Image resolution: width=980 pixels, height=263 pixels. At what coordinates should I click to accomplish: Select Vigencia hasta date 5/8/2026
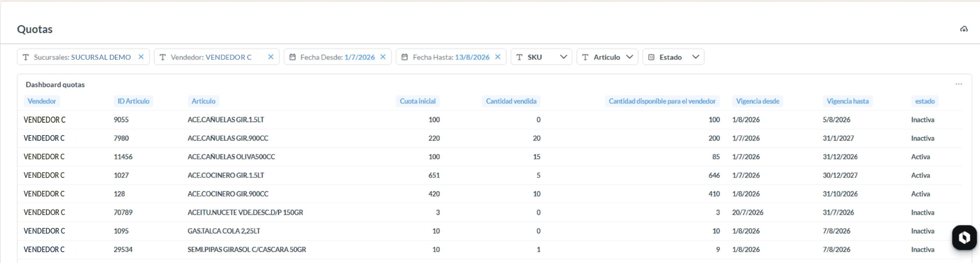(837, 120)
